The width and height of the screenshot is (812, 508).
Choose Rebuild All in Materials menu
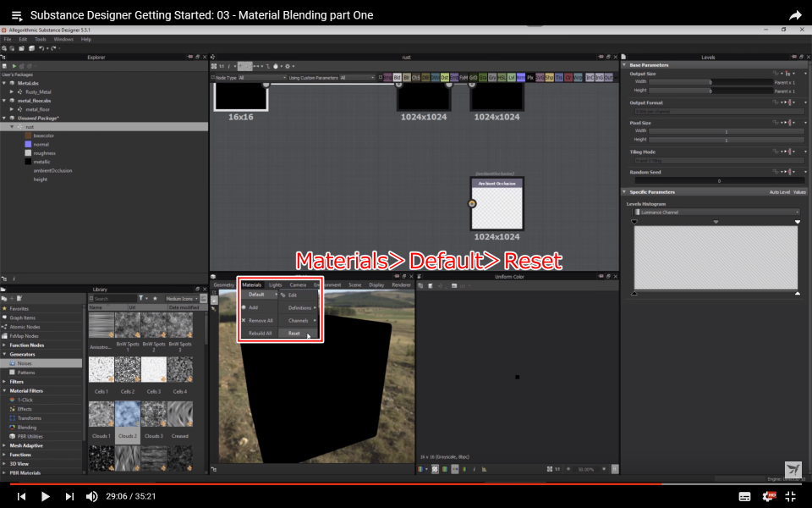(x=260, y=334)
